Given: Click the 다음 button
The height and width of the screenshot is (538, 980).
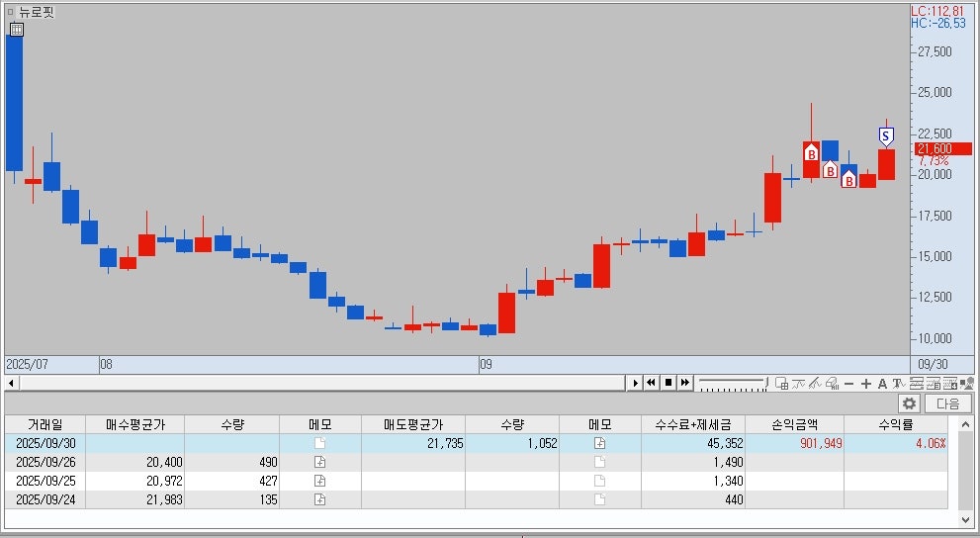Looking at the screenshot, I should click(947, 403).
